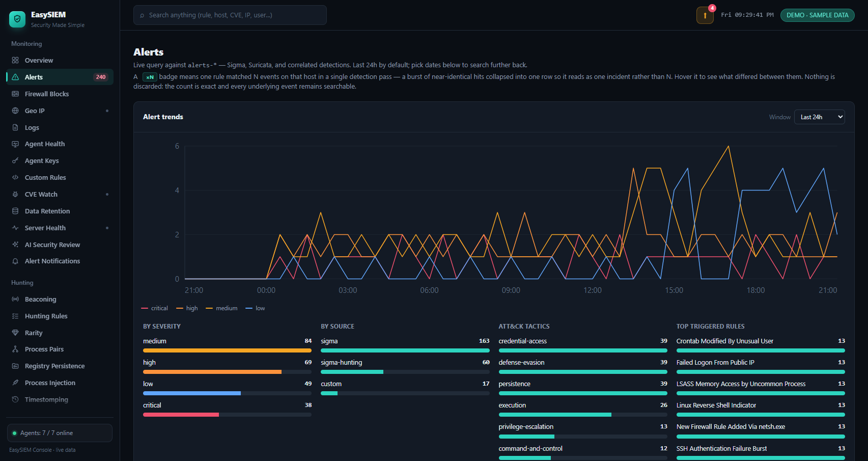Click LSASS Memory Access by Uncommon Process
This screenshot has height=461, width=868.
tap(761, 388)
